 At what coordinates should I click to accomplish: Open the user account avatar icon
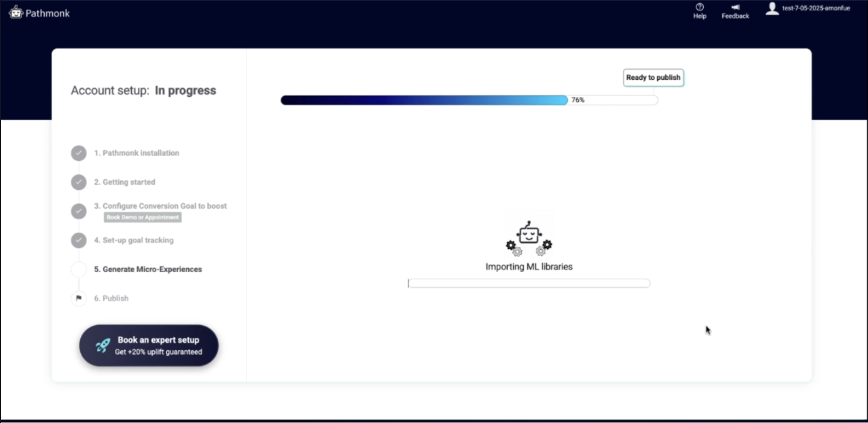pos(772,8)
